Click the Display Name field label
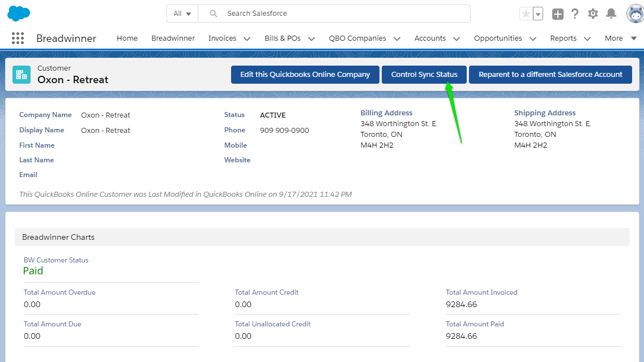 [x=41, y=130]
